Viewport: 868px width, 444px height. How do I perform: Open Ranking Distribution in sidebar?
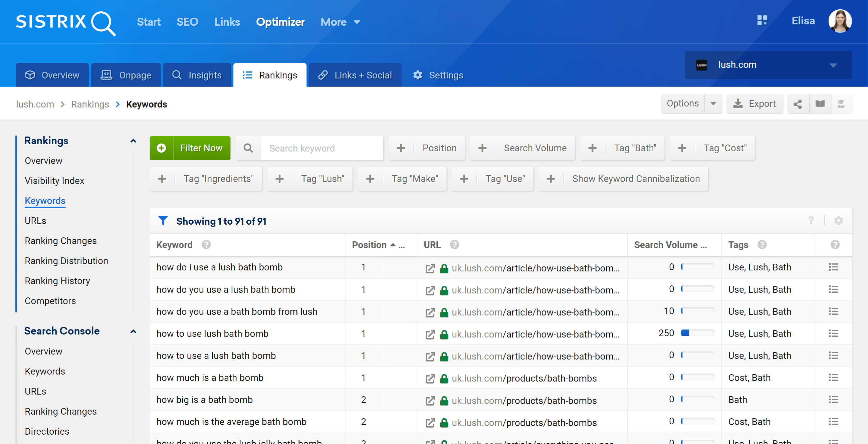(66, 261)
